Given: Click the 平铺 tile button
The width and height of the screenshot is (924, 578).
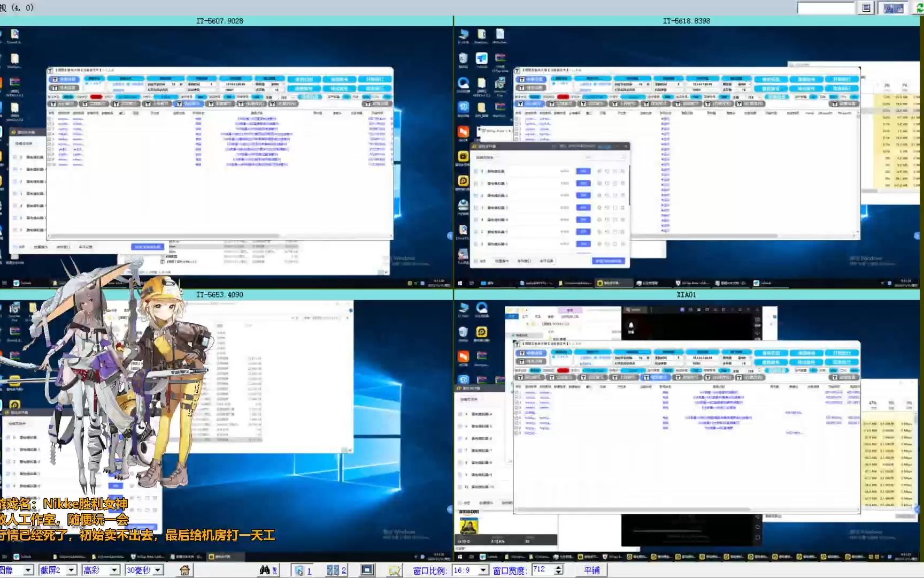Looking at the screenshot, I should pos(592,570).
